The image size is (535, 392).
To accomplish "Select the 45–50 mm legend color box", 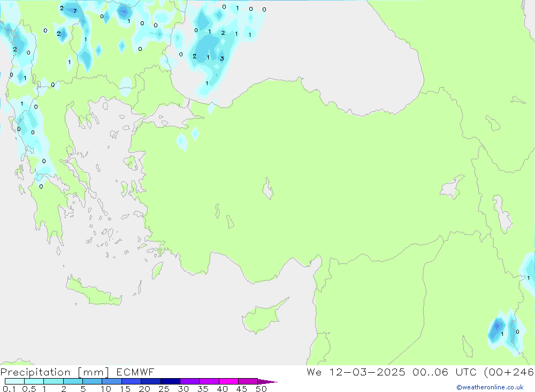I will click(x=248, y=381).
